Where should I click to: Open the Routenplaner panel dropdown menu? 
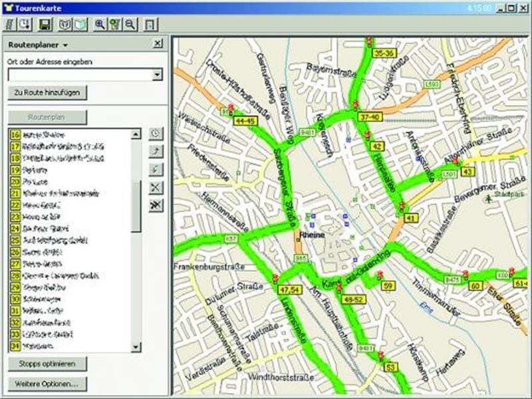(65, 45)
